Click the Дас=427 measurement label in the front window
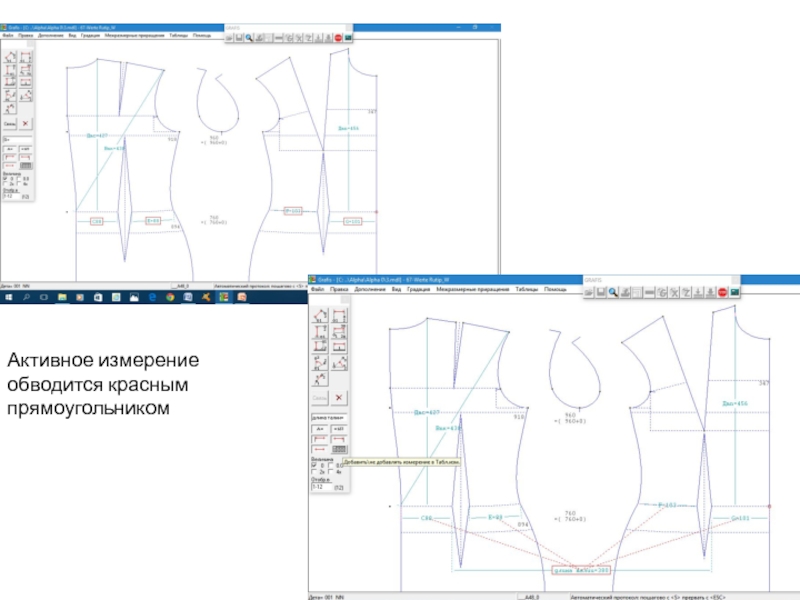This screenshot has height=600, width=800. click(x=427, y=412)
